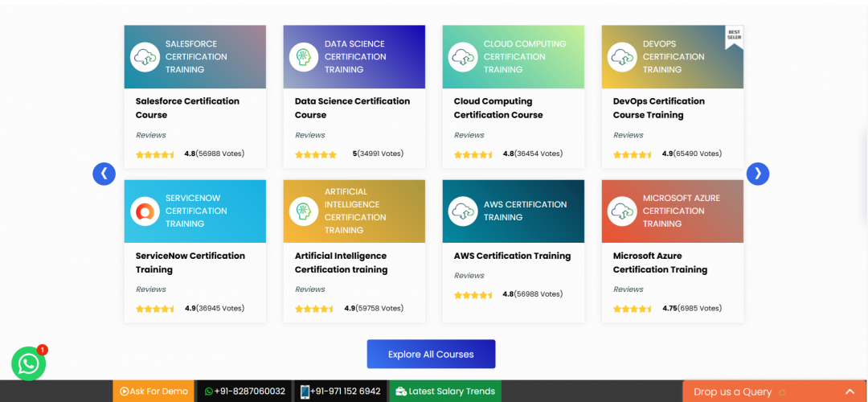
Task: Click the 4.9(36945 Votes) text
Action: (215, 308)
